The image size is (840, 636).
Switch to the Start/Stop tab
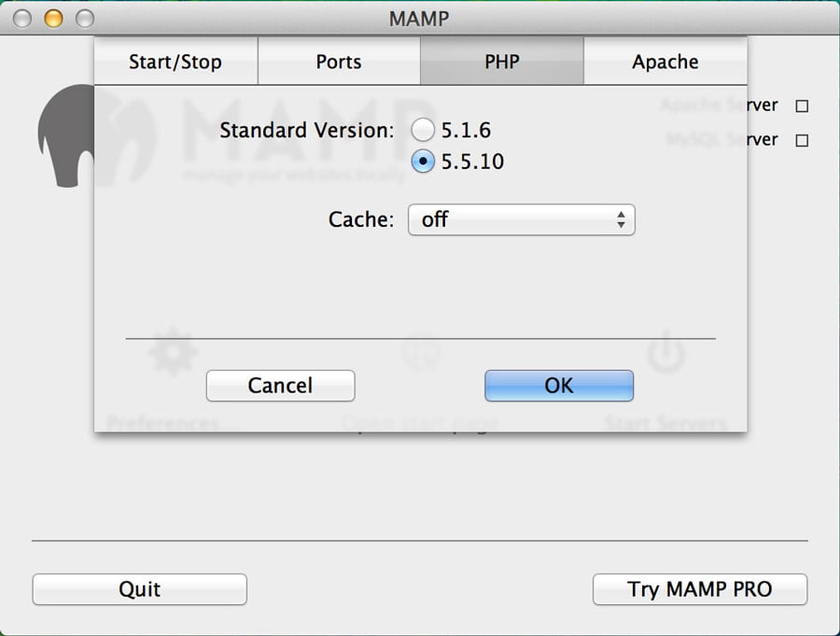point(175,63)
